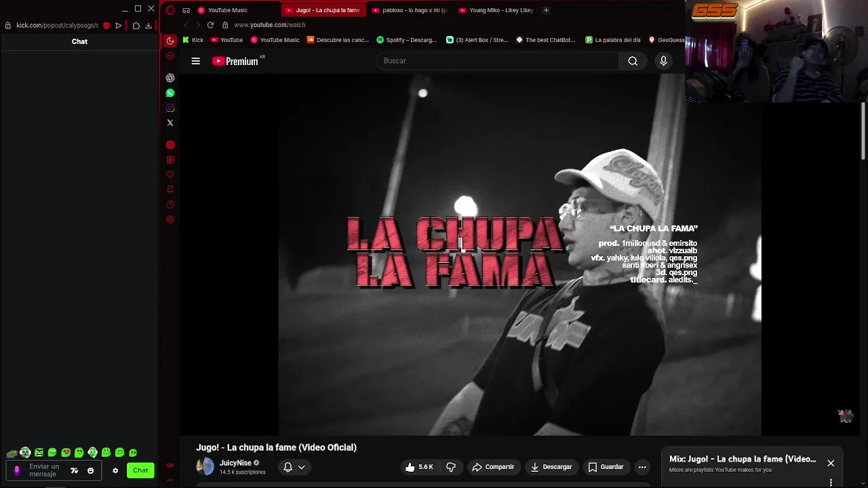Click the Kick window extensions puzzle icon

point(136,26)
